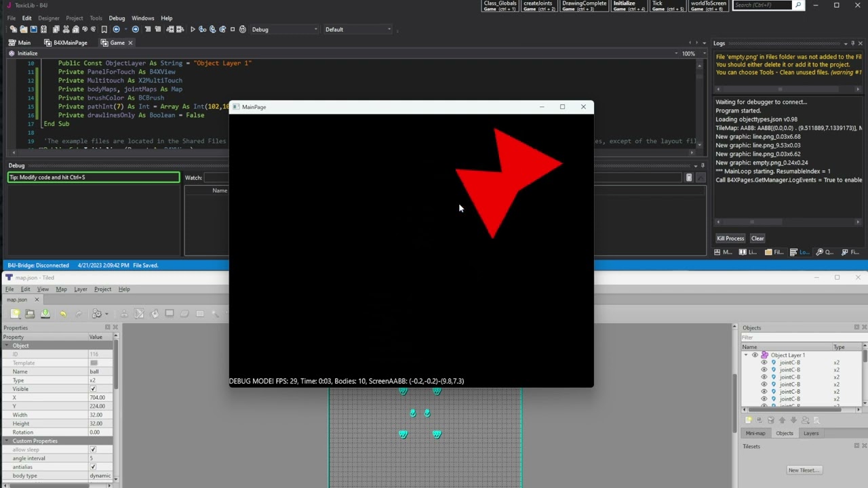Float the Tilesets panel
The width and height of the screenshot is (868, 488).
855,446
